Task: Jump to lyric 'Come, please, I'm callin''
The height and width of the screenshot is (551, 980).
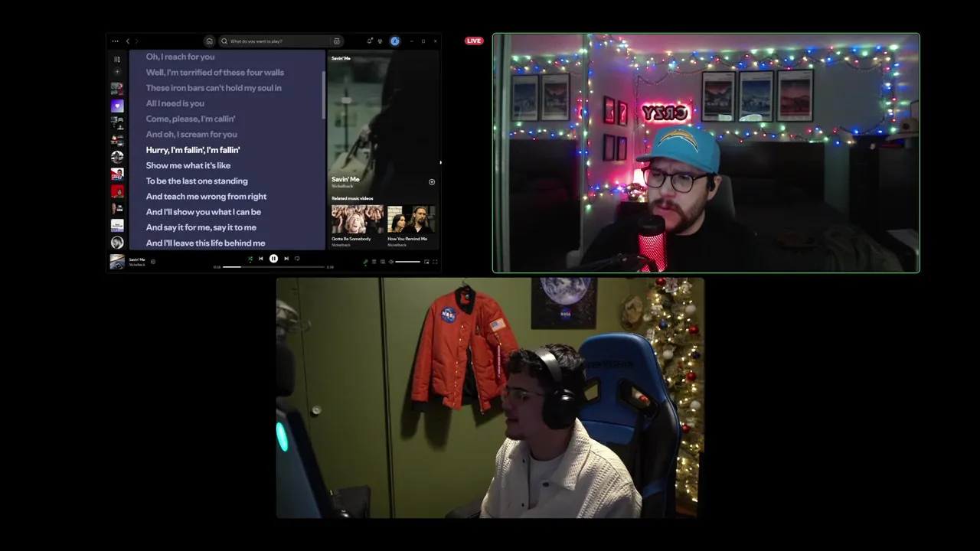Action: coord(191,119)
